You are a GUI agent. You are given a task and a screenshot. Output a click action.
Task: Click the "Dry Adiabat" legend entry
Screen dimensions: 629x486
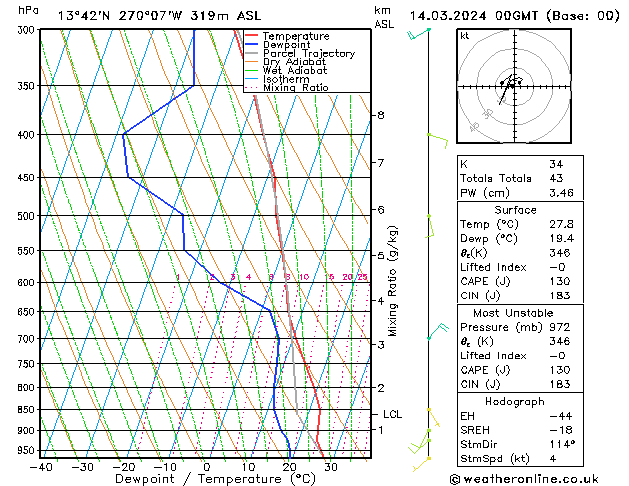(x=294, y=62)
